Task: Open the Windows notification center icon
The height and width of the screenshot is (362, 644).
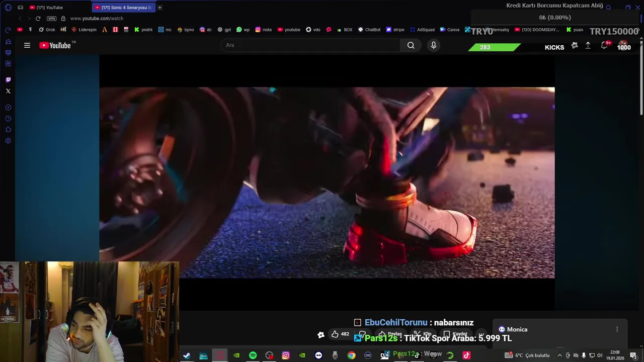Action: 633,355
